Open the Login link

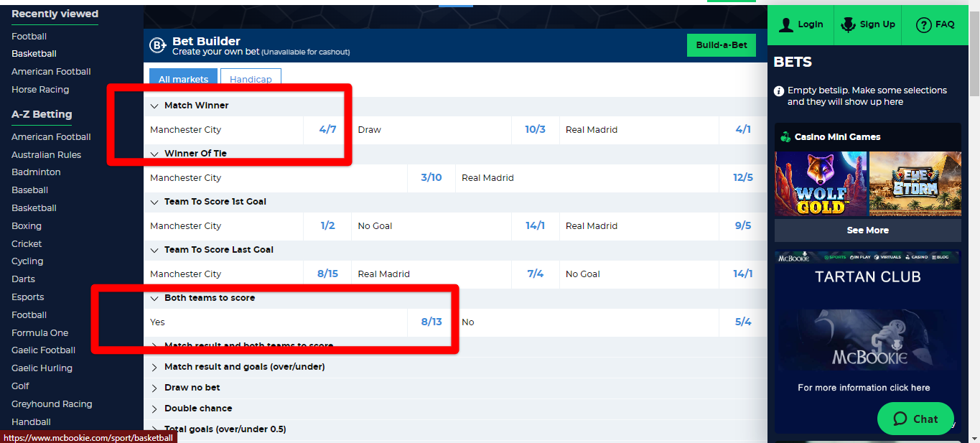point(801,25)
